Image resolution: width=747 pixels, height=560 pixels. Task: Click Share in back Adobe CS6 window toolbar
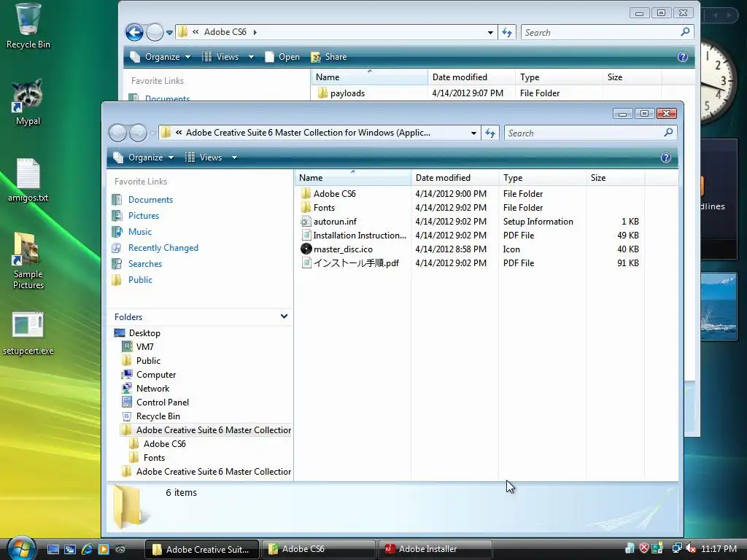[x=329, y=57]
